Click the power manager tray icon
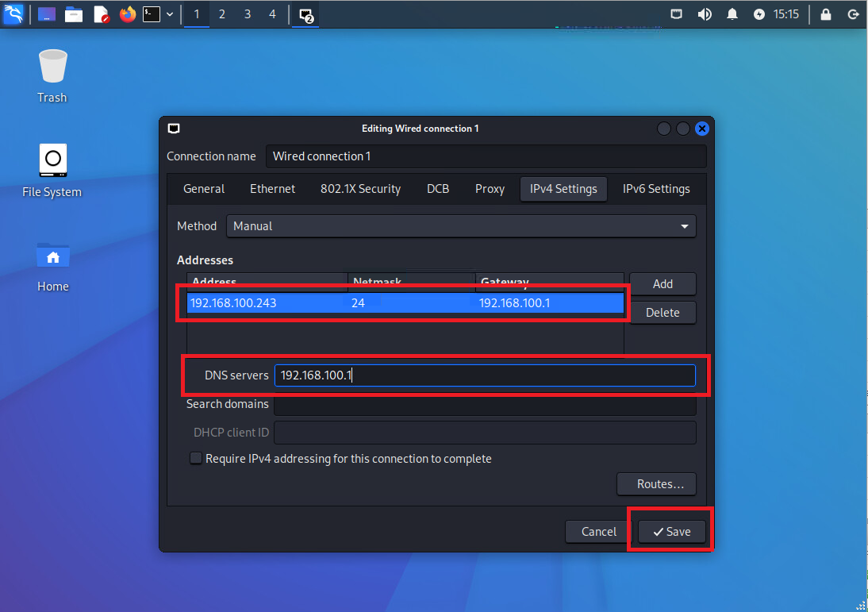This screenshot has width=868, height=612. [759, 14]
